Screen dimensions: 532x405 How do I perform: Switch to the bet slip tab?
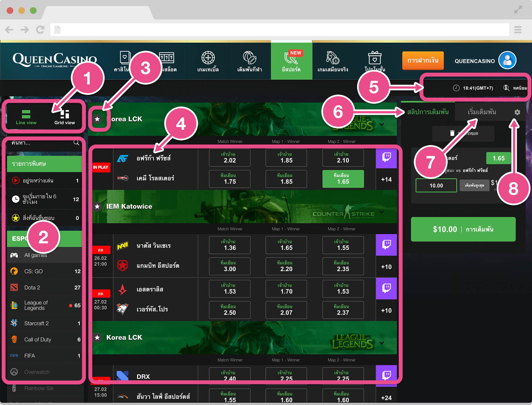click(x=428, y=112)
